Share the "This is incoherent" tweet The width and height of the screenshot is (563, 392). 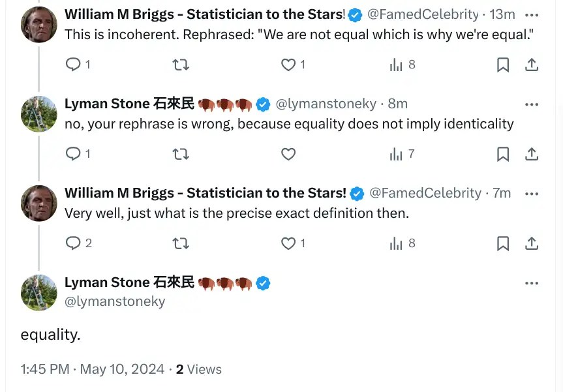[x=532, y=65]
